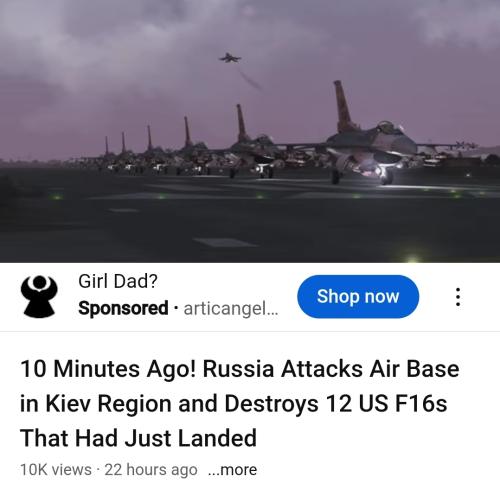Tap the flying jet in the thumbnail
Screen dimensions: 500x496
pyautogui.click(x=230, y=58)
